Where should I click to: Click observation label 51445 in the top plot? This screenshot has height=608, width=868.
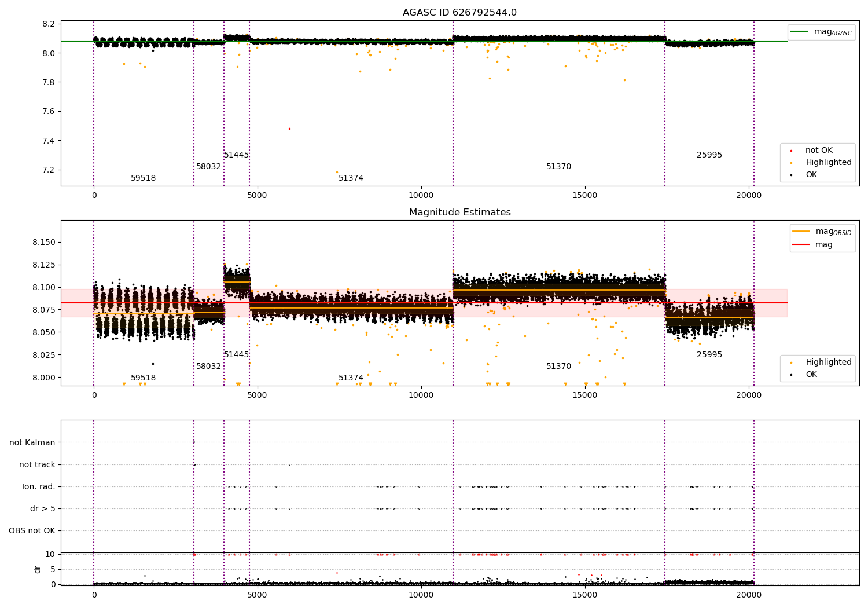click(x=236, y=155)
